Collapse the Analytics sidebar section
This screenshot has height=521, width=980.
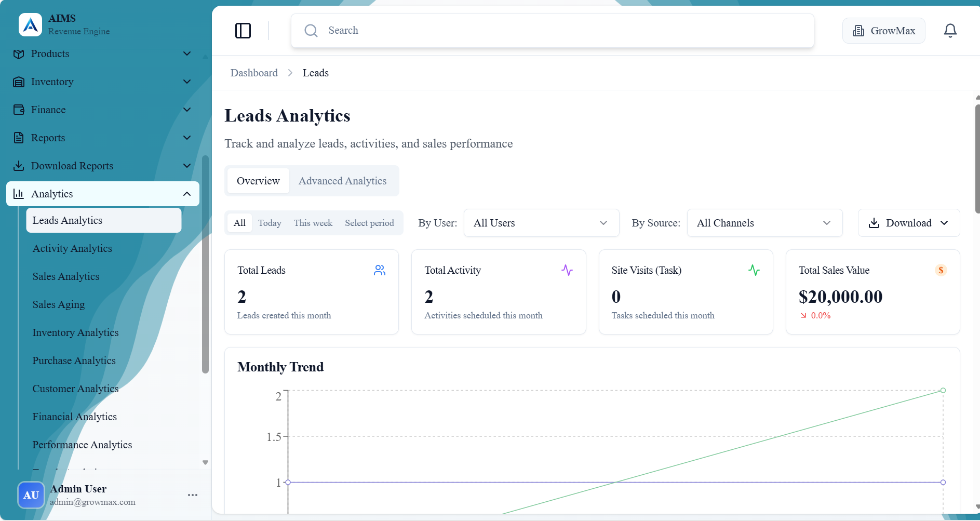pyautogui.click(x=186, y=194)
